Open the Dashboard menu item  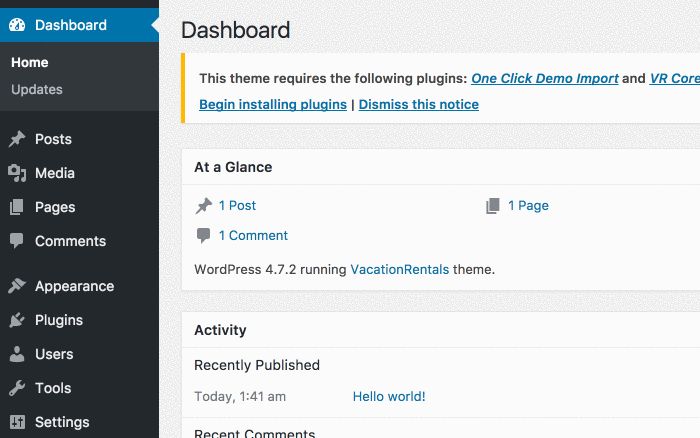click(x=79, y=25)
